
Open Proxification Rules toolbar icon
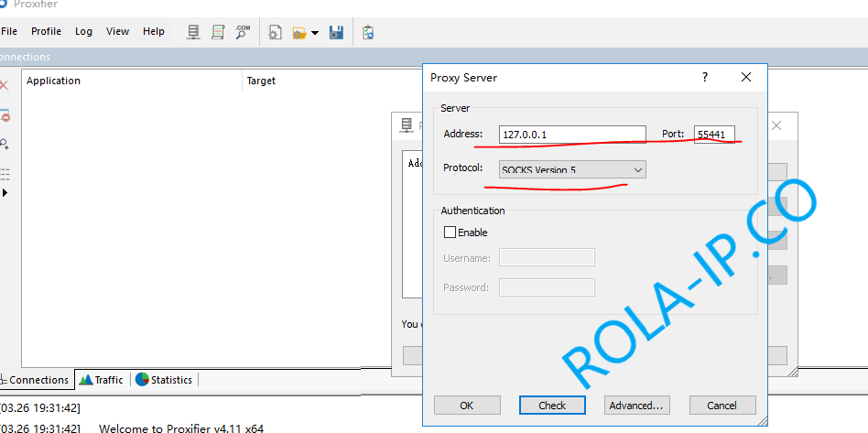click(x=218, y=32)
